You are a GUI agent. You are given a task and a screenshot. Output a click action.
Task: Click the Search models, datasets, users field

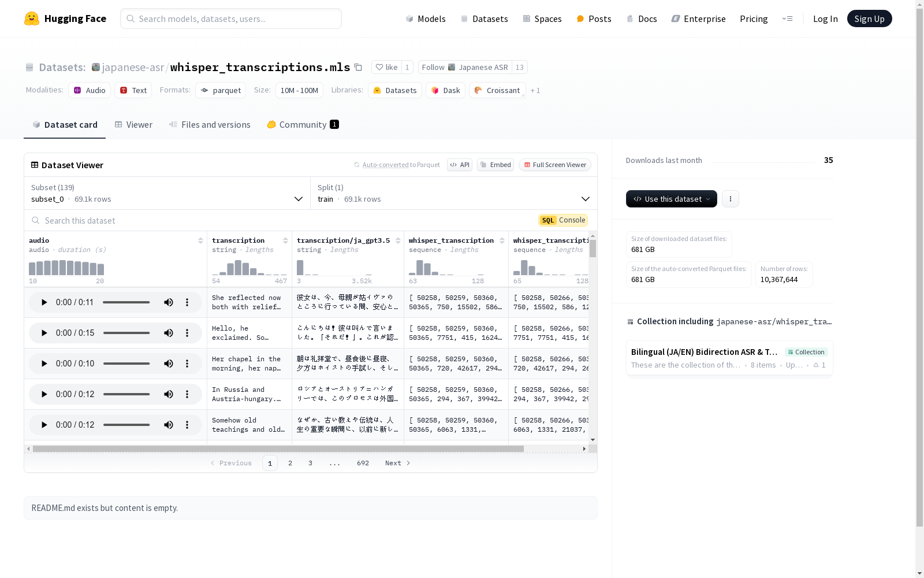pos(231,18)
